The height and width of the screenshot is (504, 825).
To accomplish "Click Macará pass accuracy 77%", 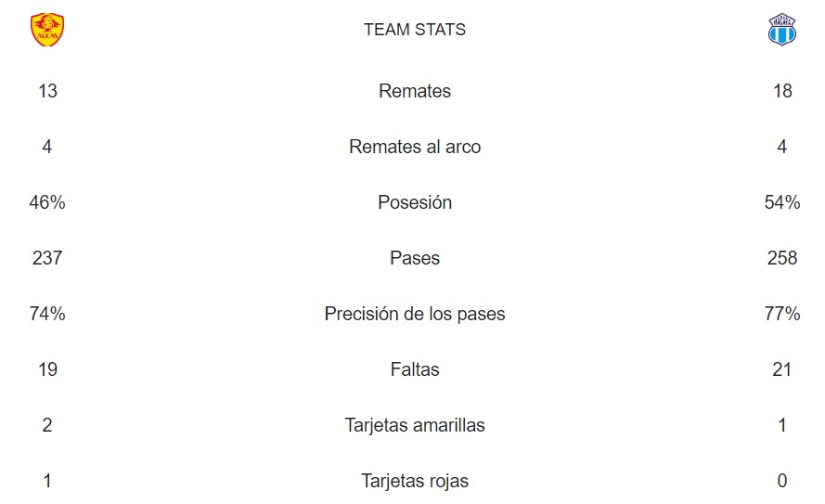I will coord(782,314).
